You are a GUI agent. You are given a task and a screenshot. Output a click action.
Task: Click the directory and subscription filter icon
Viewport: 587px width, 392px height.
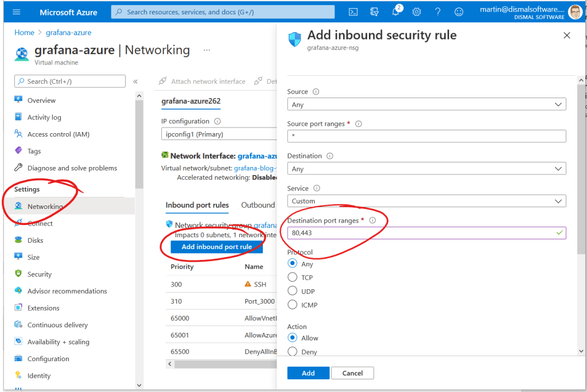coord(375,11)
